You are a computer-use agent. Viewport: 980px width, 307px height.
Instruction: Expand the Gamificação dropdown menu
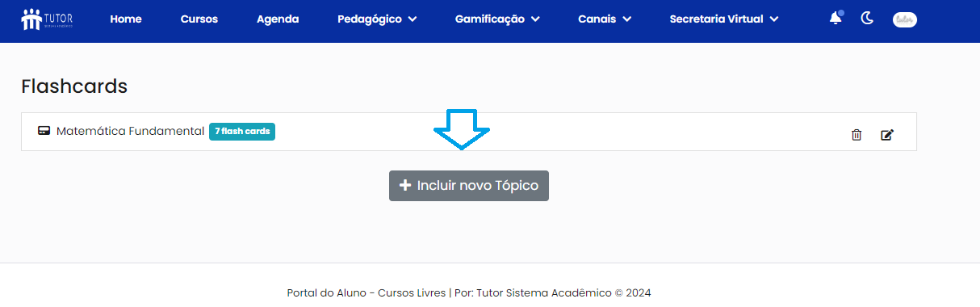497,19
